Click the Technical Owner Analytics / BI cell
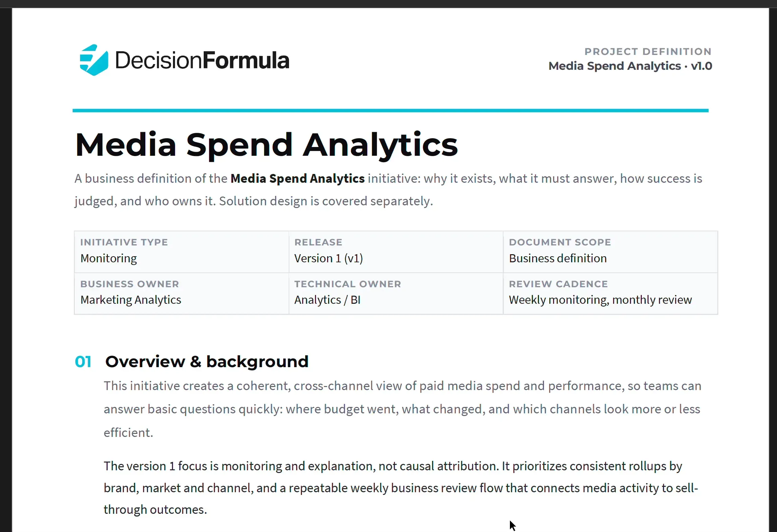The height and width of the screenshot is (532, 777). click(x=396, y=294)
